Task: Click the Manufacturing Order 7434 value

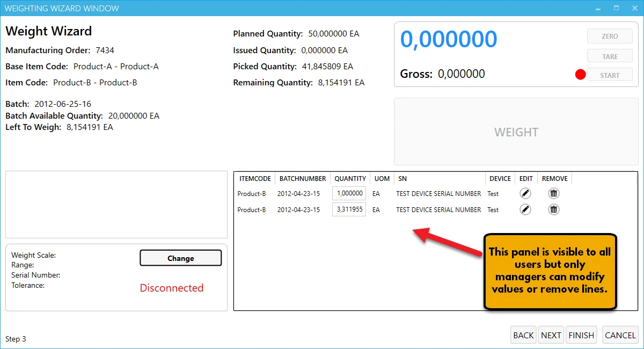Action: [x=105, y=50]
